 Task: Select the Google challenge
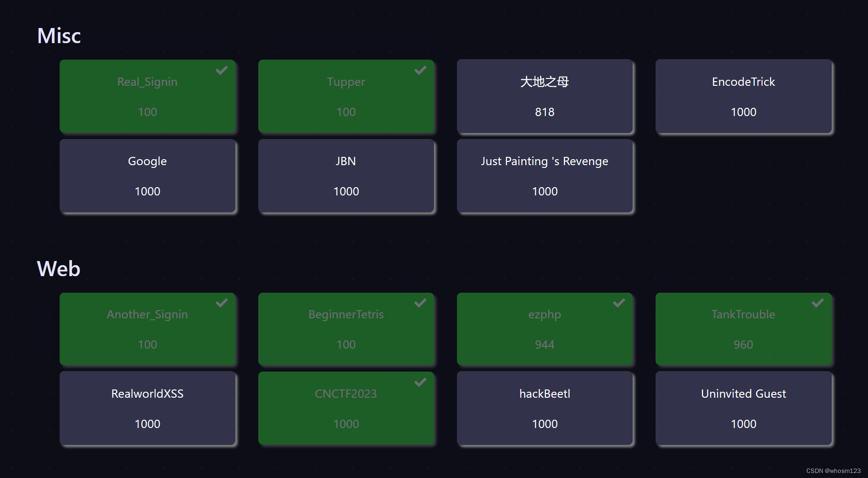[x=147, y=176]
